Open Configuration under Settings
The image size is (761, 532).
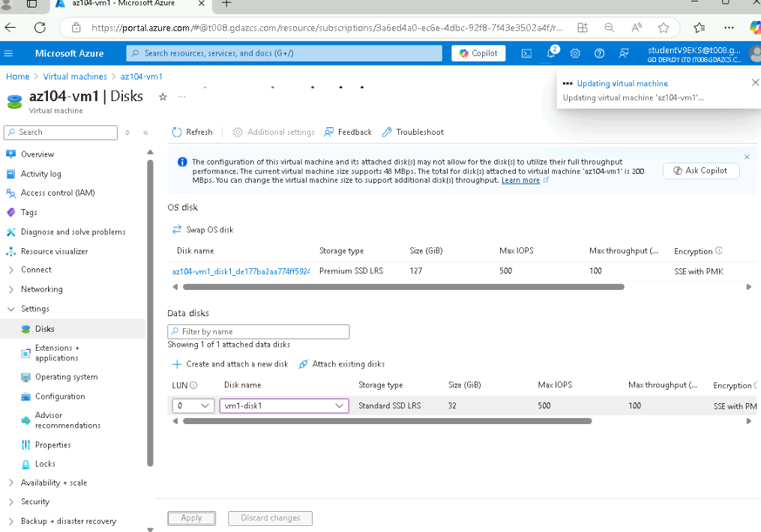click(60, 396)
